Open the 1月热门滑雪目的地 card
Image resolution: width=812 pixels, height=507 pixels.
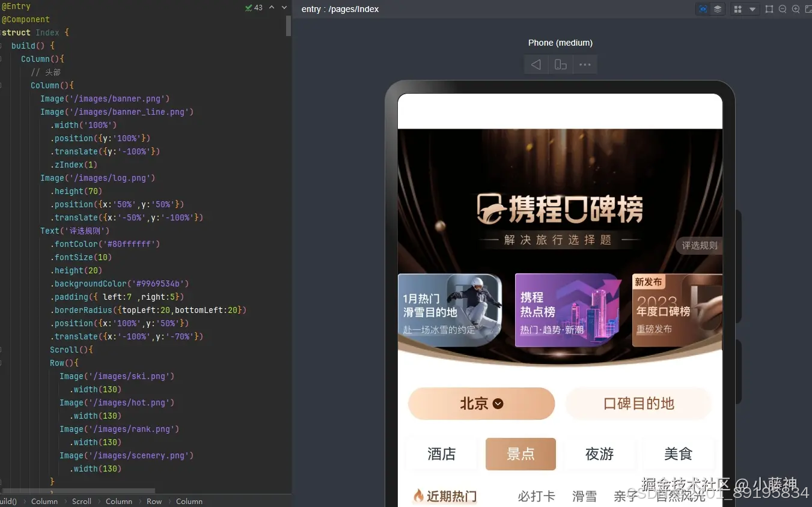click(450, 311)
